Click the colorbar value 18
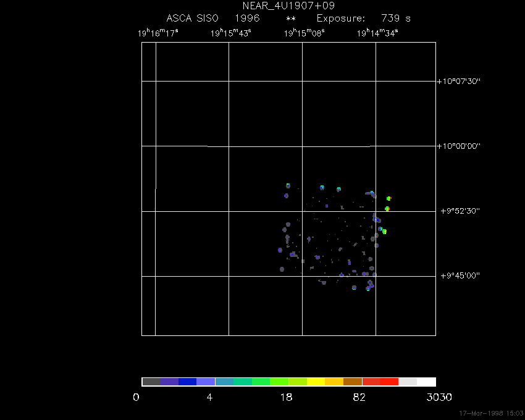Screen dimensions: 525x420 click(286, 398)
